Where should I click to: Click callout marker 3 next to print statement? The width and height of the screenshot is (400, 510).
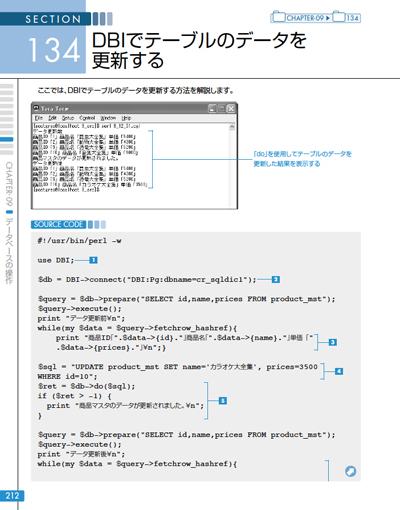(x=332, y=342)
